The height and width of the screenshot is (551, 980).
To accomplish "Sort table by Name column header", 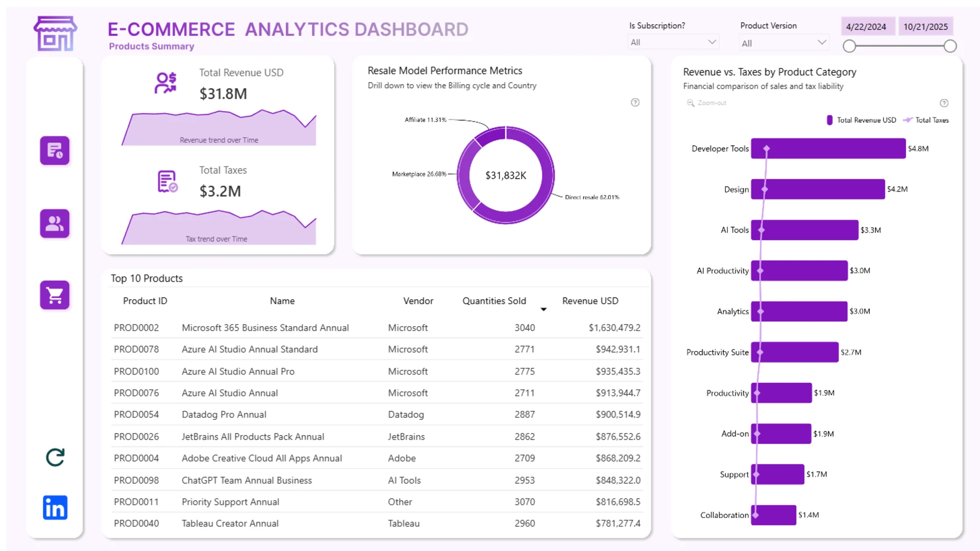I will click(282, 301).
